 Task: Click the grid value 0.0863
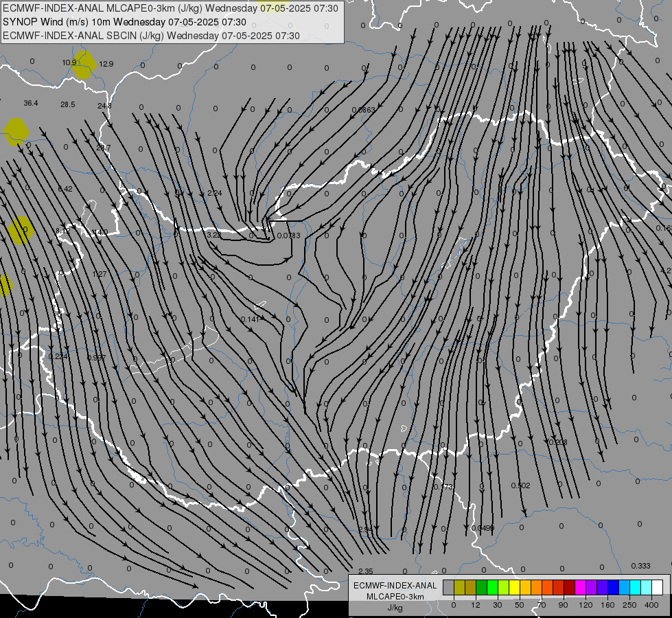(363, 110)
